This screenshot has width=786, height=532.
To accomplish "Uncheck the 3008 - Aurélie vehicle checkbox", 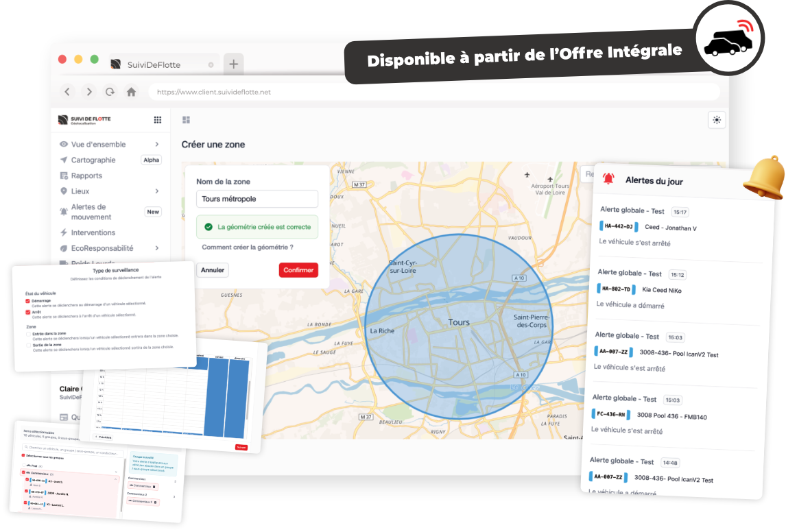I will click(26, 491).
